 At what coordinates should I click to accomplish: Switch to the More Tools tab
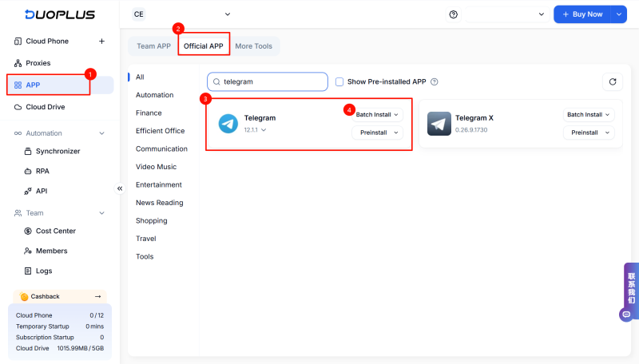click(253, 46)
